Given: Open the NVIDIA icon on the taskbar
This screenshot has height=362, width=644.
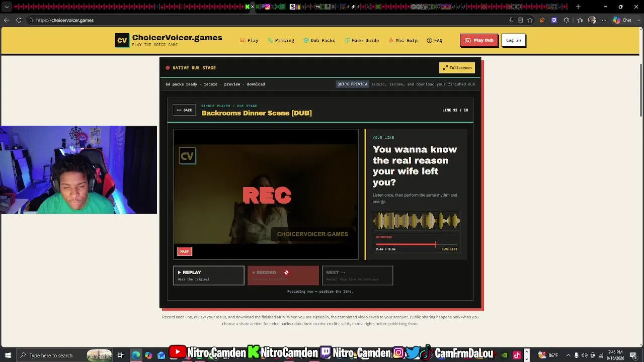Looking at the screenshot, I should click(x=504, y=355).
